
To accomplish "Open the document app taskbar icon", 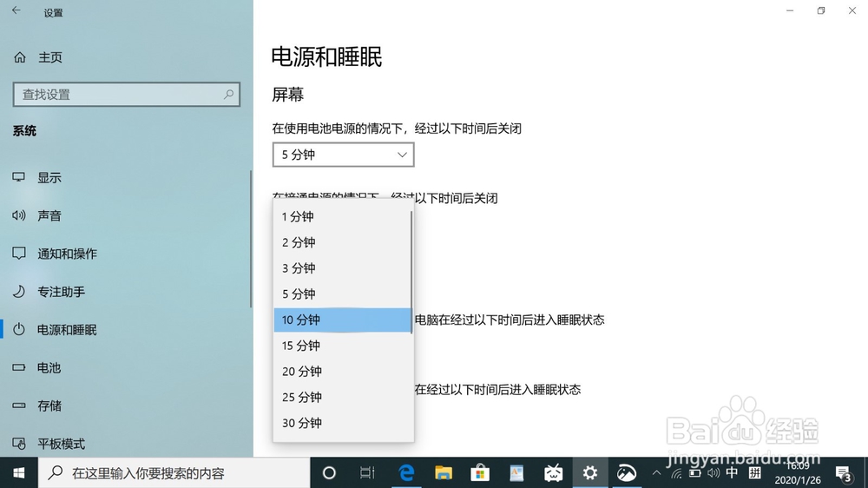I will click(x=516, y=473).
